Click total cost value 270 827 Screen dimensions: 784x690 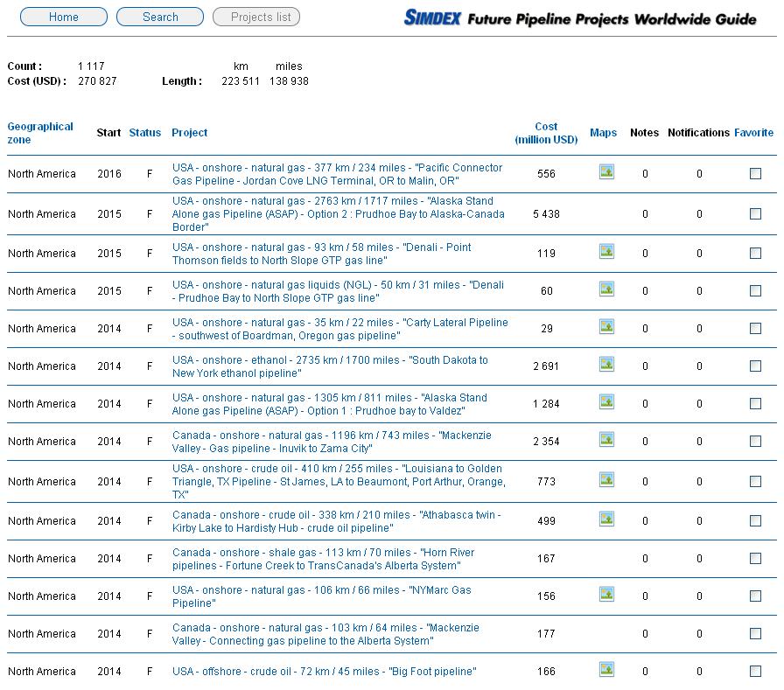[x=97, y=81]
